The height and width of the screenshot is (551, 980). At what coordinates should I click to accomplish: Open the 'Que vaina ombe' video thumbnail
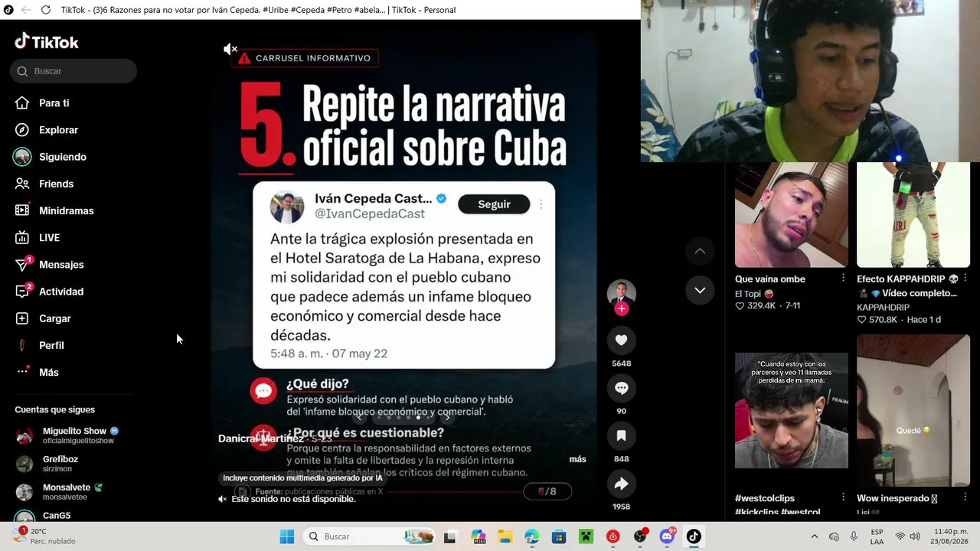coord(791,215)
